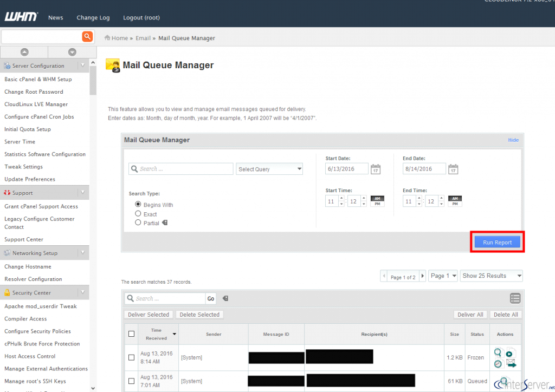This screenshot has height=392, width=555.
Task: Click the Mail Queue Manager search field
Action: point(181,169)
